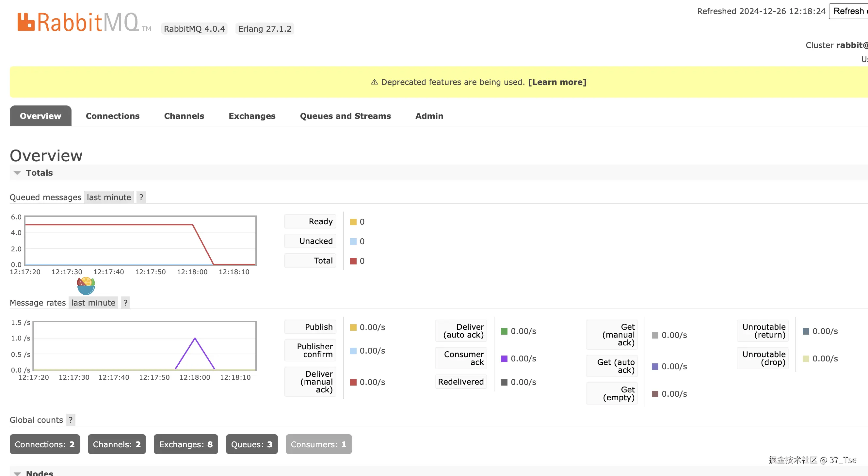The width and height of the screenshot is (868, 476).
Task: Click the Queued messages line chart
Action: (x=140, y=241)
